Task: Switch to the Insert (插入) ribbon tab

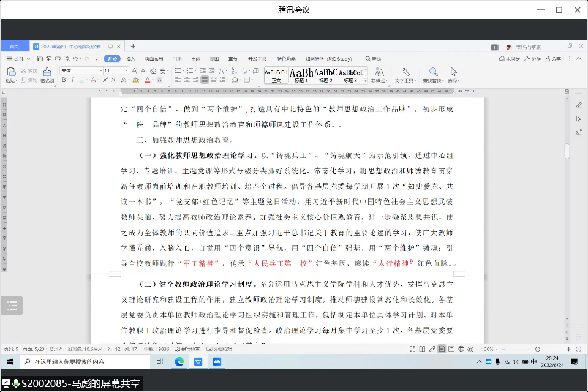Action: coord(130,59)
